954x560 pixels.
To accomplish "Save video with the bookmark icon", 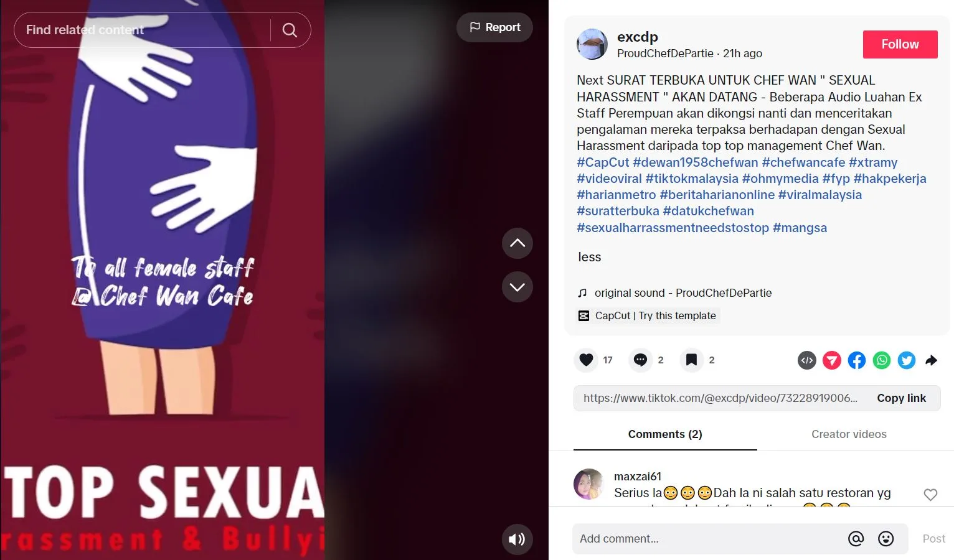I will 691,360.
